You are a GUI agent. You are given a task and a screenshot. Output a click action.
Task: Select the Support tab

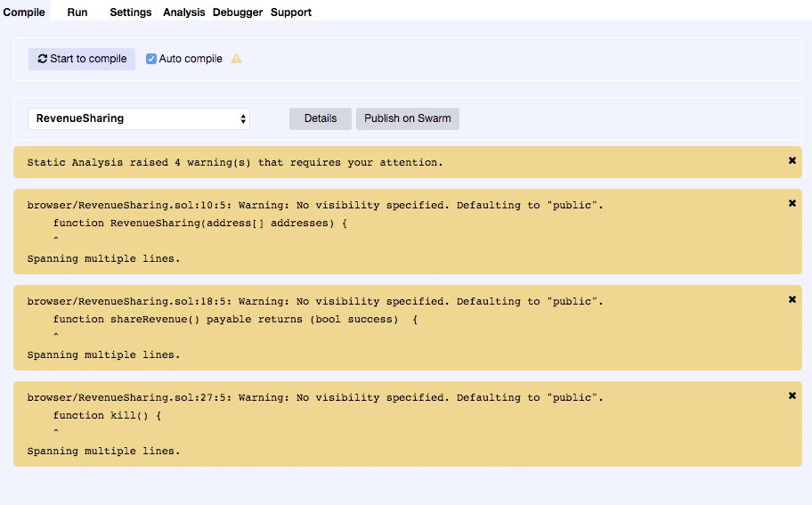291,12
